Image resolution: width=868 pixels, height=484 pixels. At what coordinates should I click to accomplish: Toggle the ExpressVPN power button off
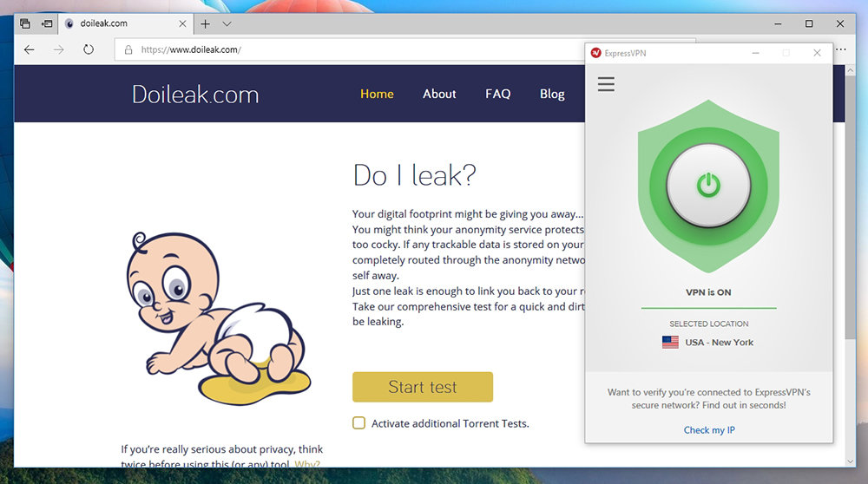tap(708, 186)
